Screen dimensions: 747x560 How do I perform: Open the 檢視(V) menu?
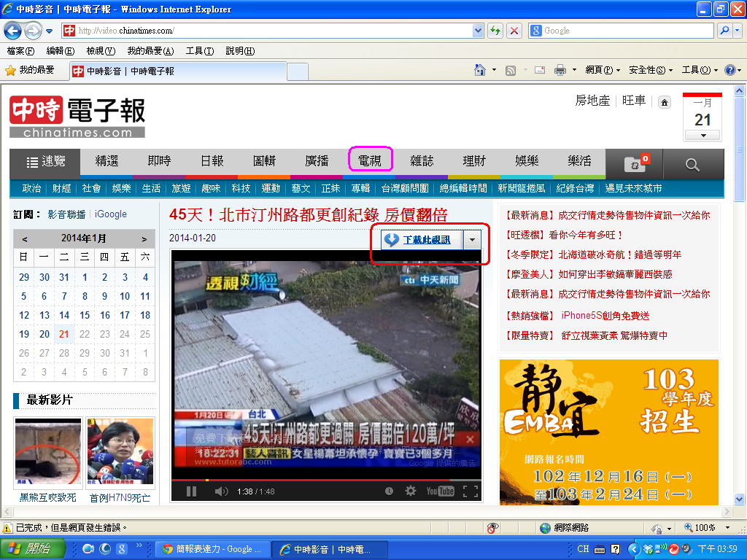coord(101,51)
